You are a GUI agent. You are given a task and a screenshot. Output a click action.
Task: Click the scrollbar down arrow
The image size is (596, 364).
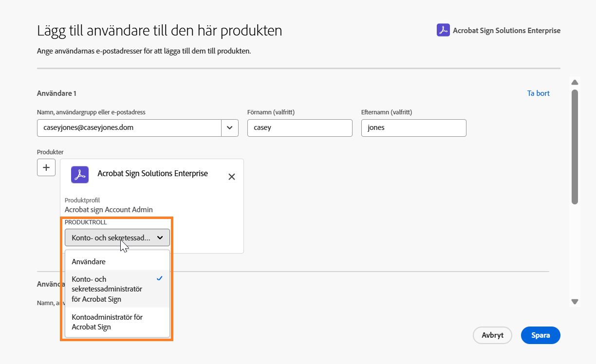575,302
